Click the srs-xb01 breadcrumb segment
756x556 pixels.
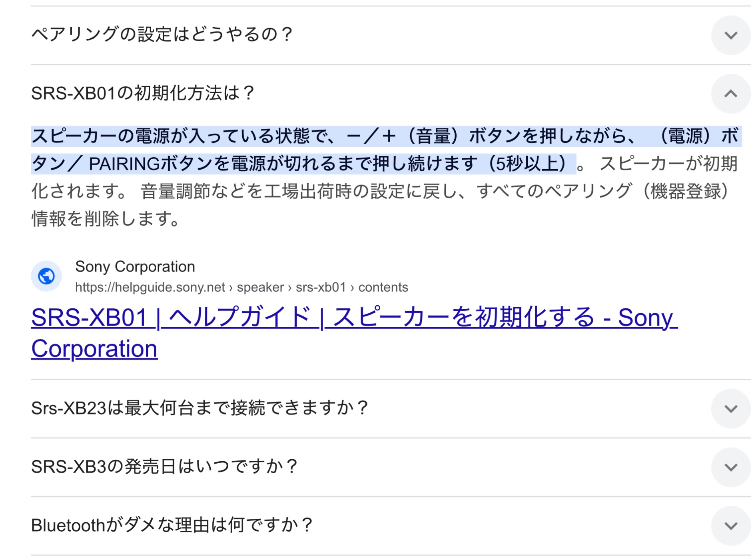click(321, 287)
